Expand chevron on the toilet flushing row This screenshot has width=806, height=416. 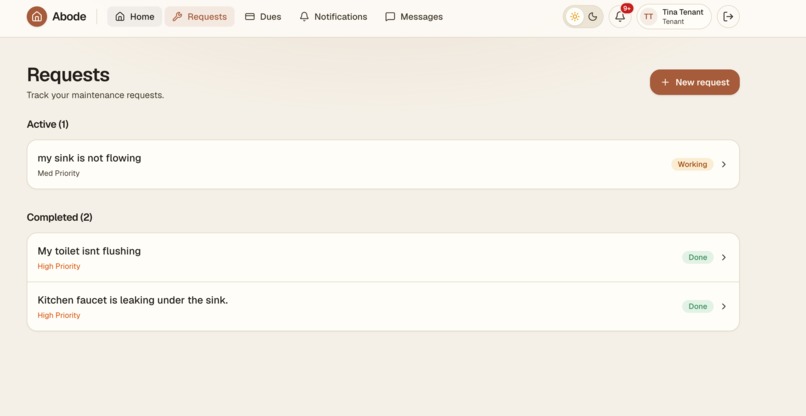coord(724,257)
